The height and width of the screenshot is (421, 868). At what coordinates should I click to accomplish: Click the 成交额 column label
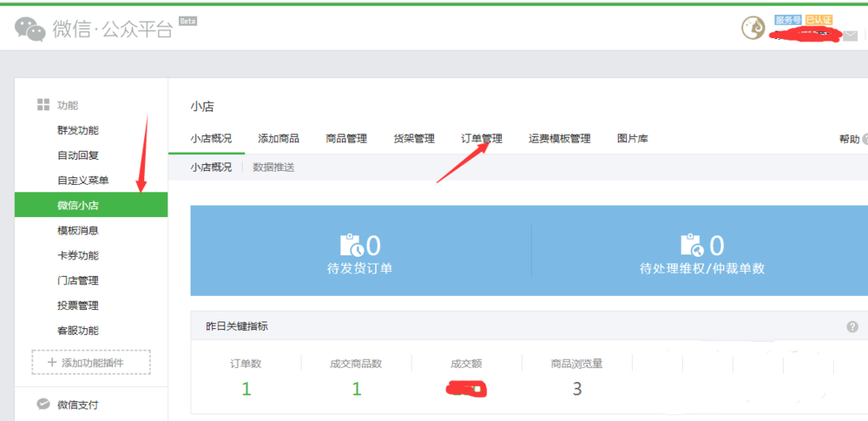[467, 364]
